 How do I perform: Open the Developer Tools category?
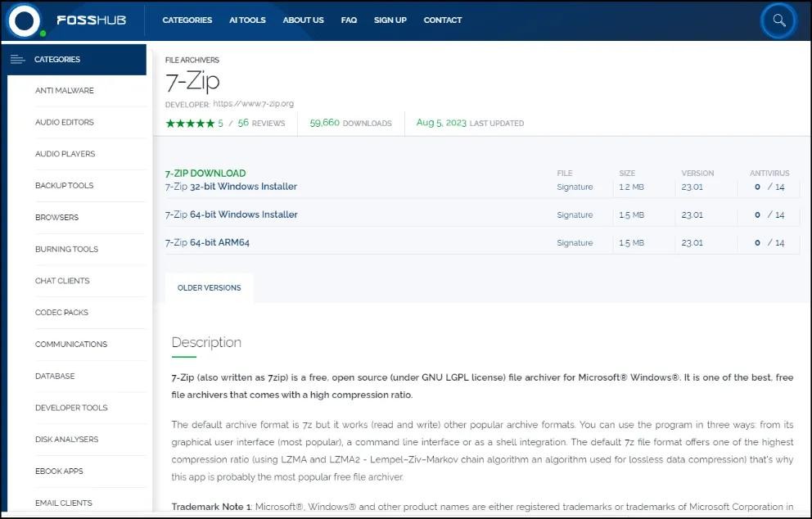click(x=71, y=408)
